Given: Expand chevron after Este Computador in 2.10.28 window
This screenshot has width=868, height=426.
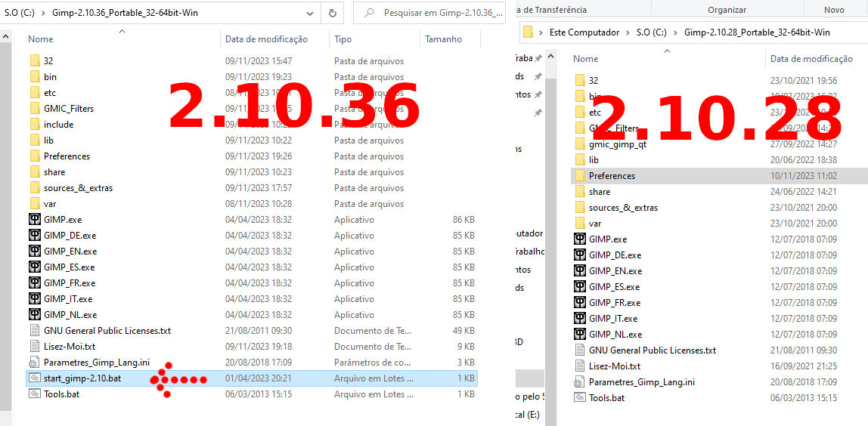Looking at the screenshot, I should 629,32.
